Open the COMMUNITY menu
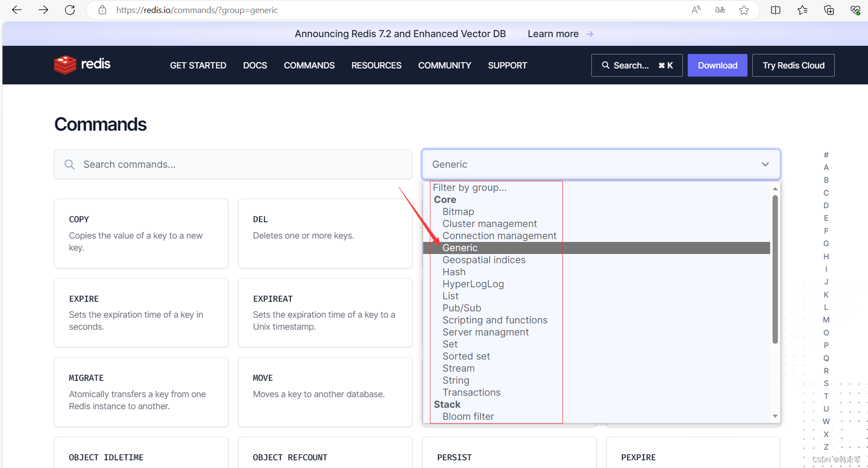 click(x=445, y=66)
